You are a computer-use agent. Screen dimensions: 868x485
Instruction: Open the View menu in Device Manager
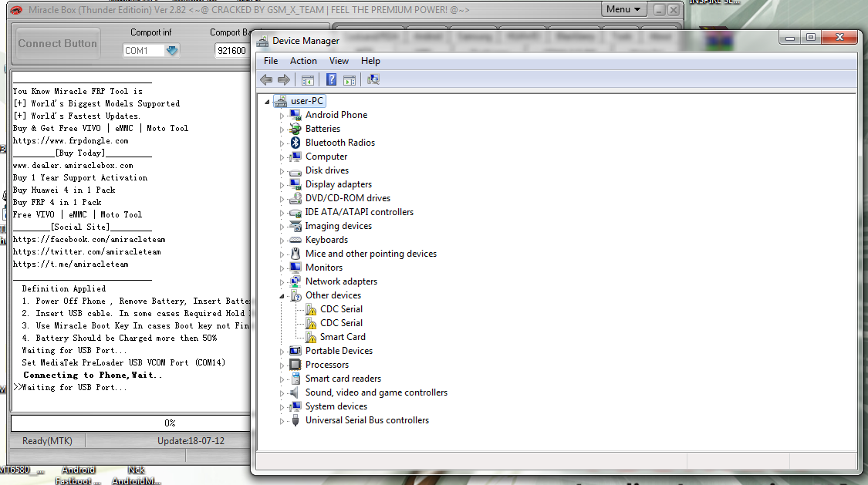point(339,61)
